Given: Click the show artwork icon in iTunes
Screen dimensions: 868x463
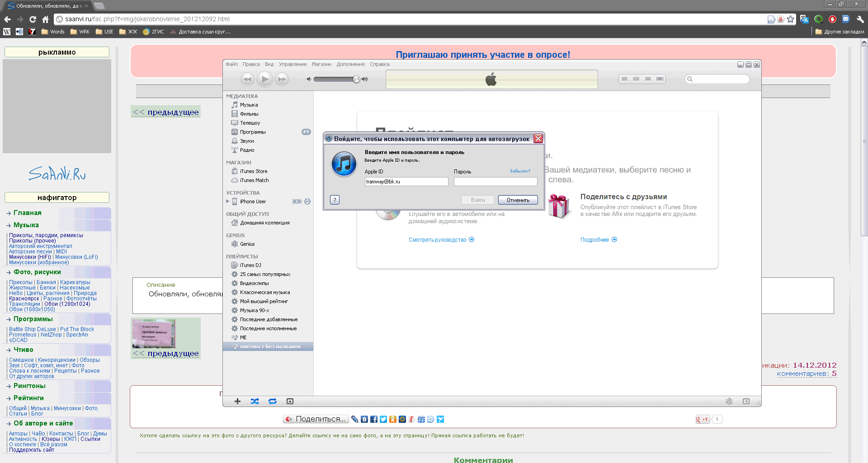Looking at the screenshot, I should click(290, 401).
